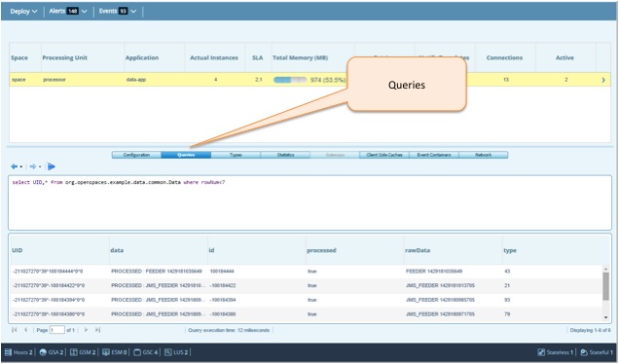Click the Space column header
This screenshot has width=619, height=364.
click(x=25, y=57)
